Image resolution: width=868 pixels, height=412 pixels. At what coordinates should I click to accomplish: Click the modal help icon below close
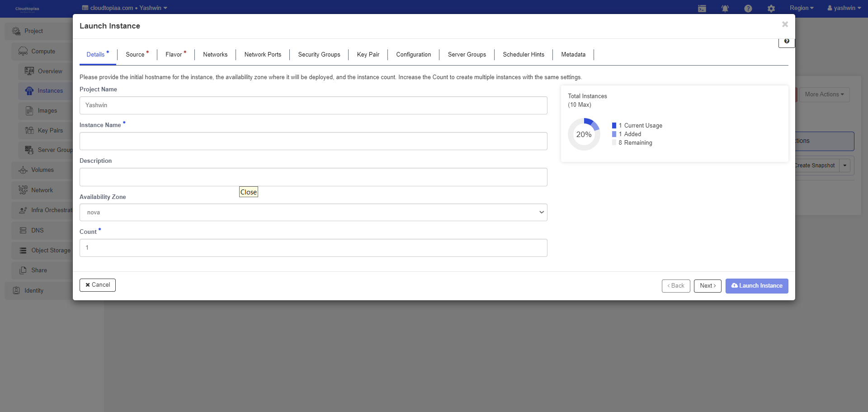(x=786, y=42)
